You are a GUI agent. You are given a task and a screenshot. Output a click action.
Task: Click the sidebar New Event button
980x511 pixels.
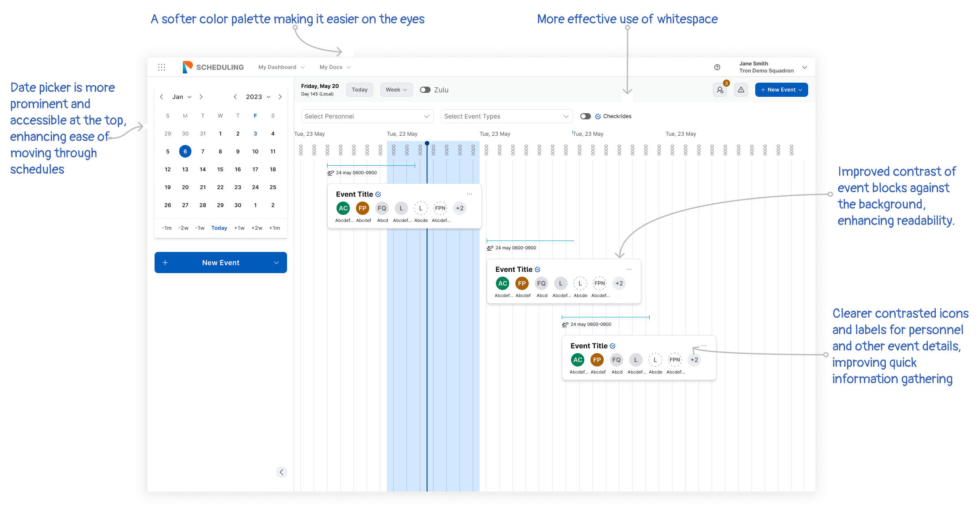[220, 263]
